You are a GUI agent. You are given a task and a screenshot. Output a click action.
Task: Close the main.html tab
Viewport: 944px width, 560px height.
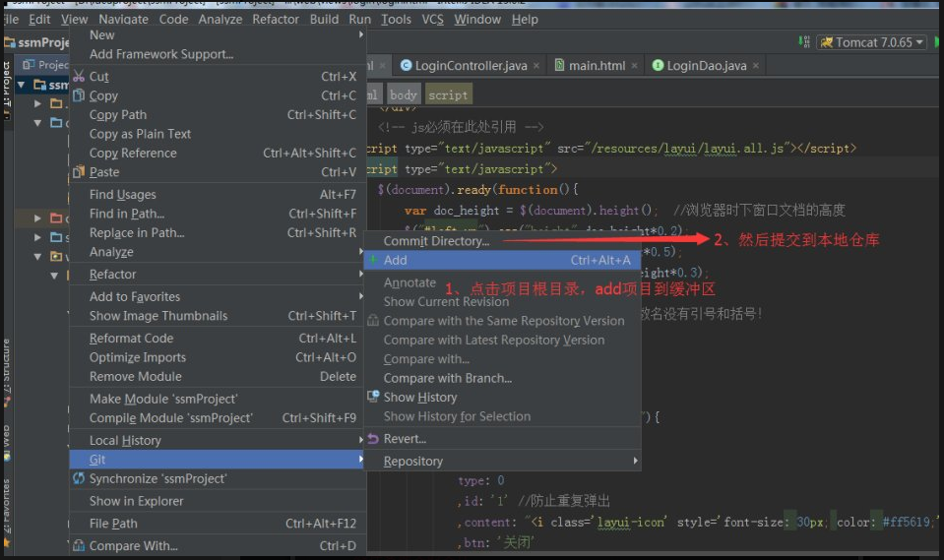(x=634, y=66)
